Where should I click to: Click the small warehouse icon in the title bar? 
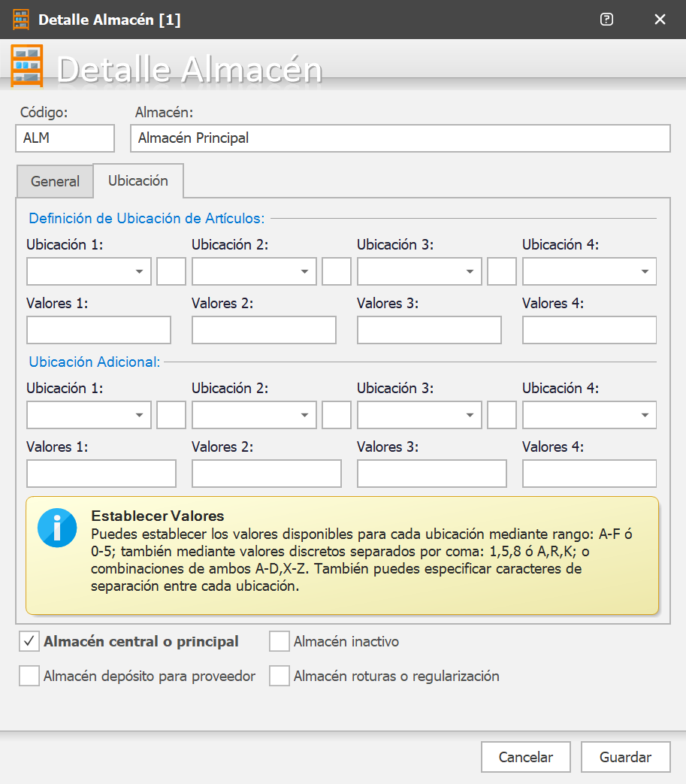[x=21, y=20]
